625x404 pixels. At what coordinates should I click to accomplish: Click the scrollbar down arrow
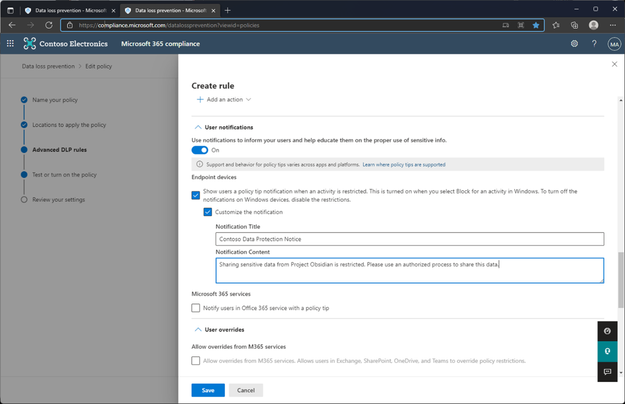pos(620,373)
